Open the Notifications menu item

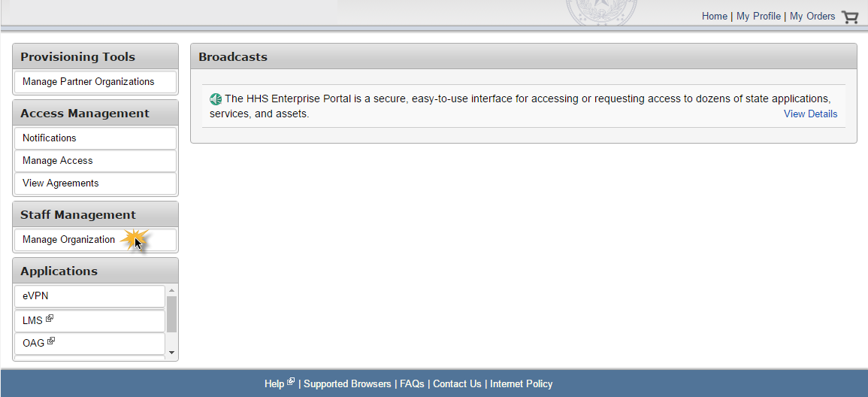95,138
